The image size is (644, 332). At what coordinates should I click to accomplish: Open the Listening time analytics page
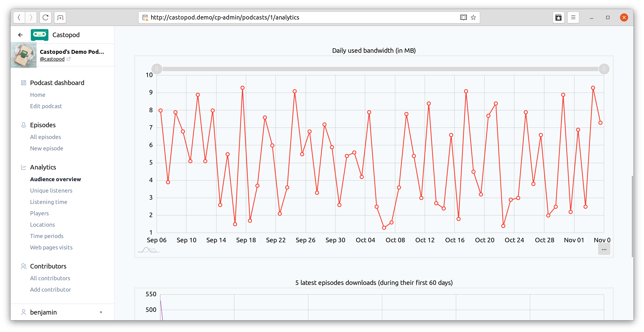tap(48, 202)
